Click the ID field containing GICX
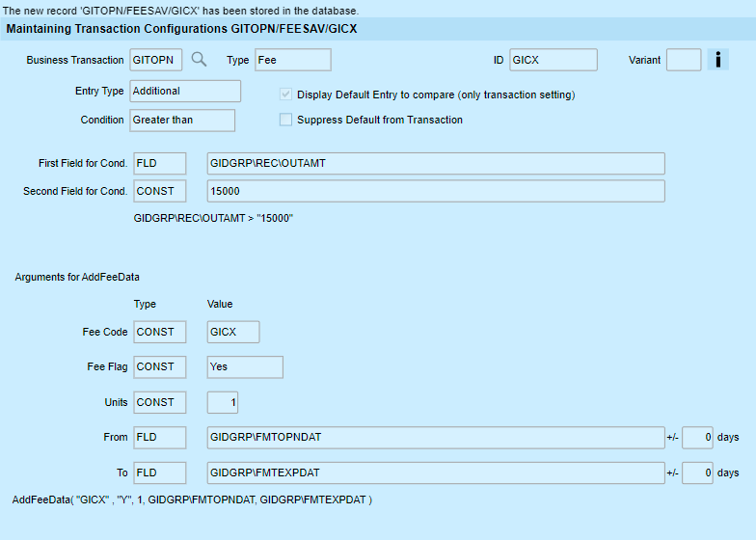 click(553, 60)
